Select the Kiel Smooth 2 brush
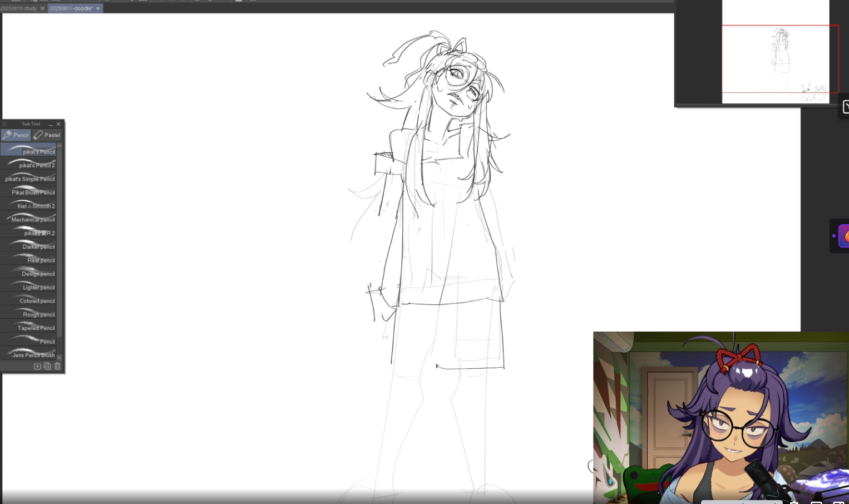The image size is (849, 504). pyautogui.click(x=28, y=204)
